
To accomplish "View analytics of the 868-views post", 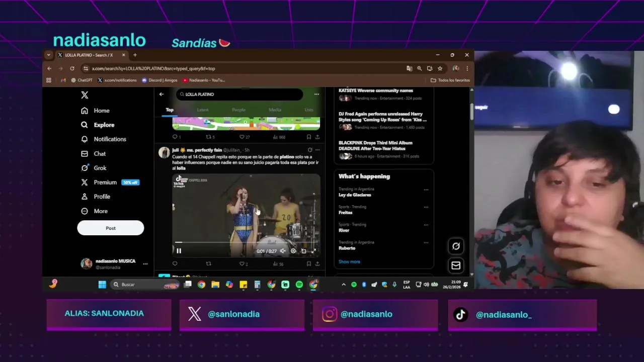I will pos(279,137).
